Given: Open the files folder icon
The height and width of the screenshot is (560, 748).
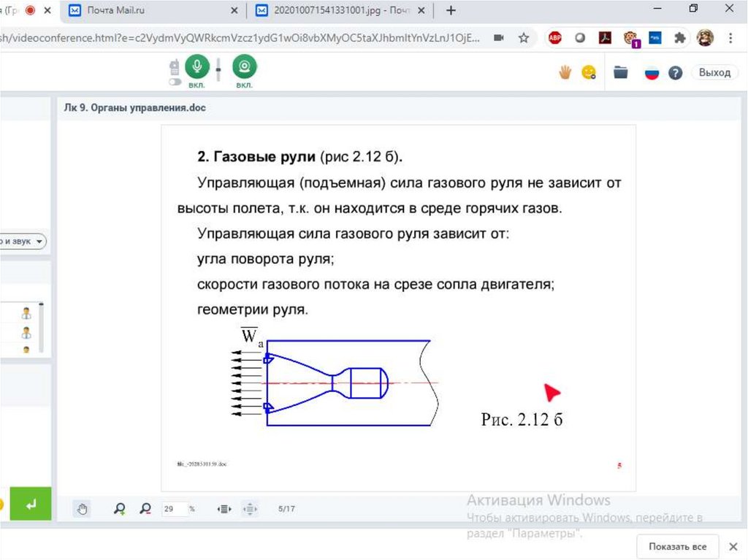Looking at the screenshot, I should (x=621, y=72).
